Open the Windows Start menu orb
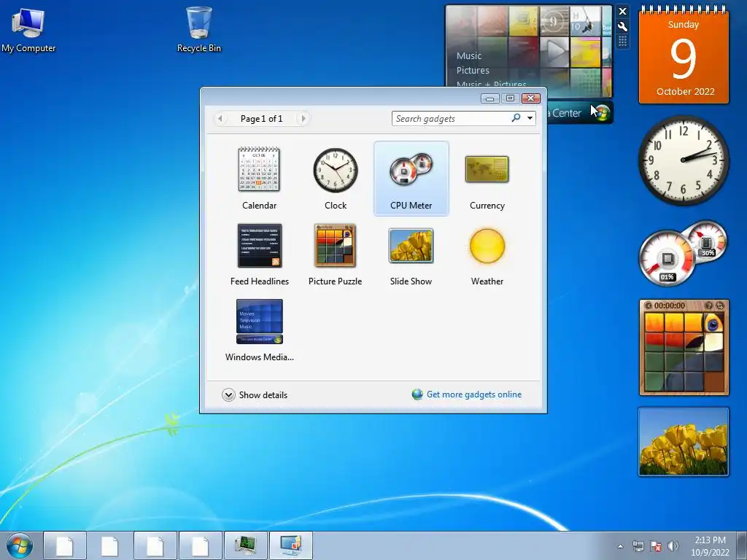Viewport: 747px width, 560px height. [20, 545]
